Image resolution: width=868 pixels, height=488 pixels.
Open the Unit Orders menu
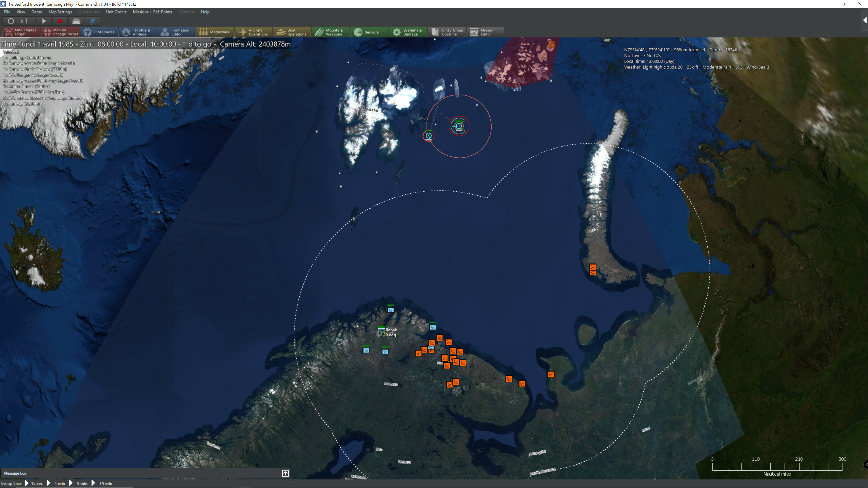coord(116,12)
